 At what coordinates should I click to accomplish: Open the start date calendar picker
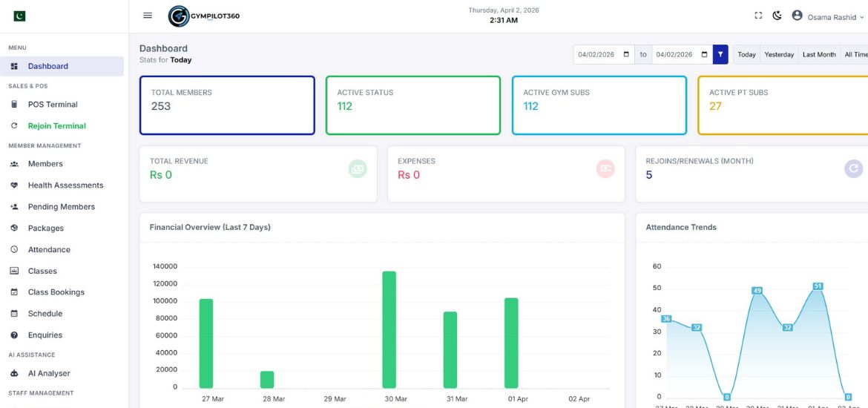tap(626, 54)
